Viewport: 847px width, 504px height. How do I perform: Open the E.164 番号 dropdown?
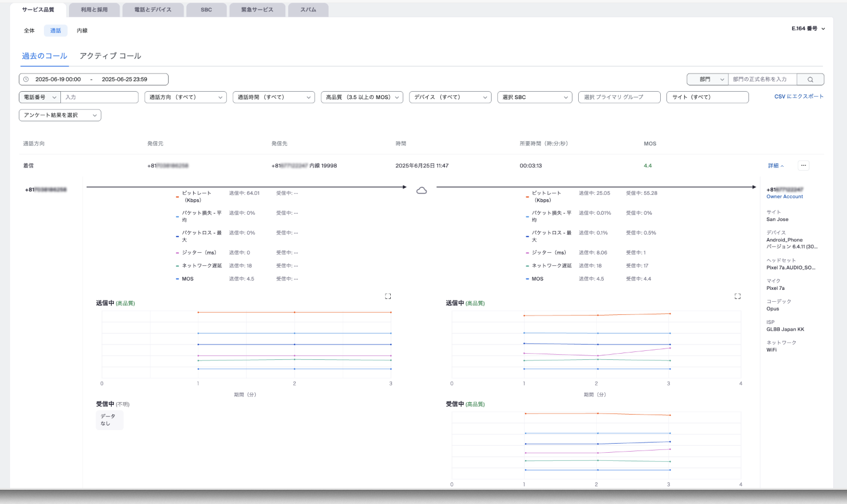point(808,28)
